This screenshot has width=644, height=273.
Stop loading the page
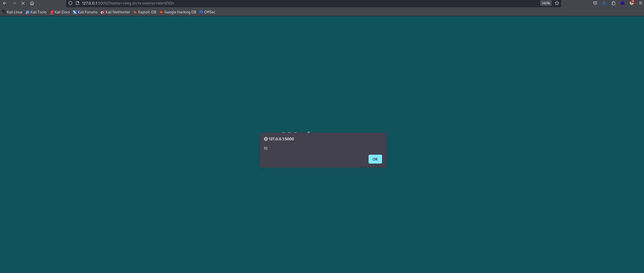[x=23, y=3]
